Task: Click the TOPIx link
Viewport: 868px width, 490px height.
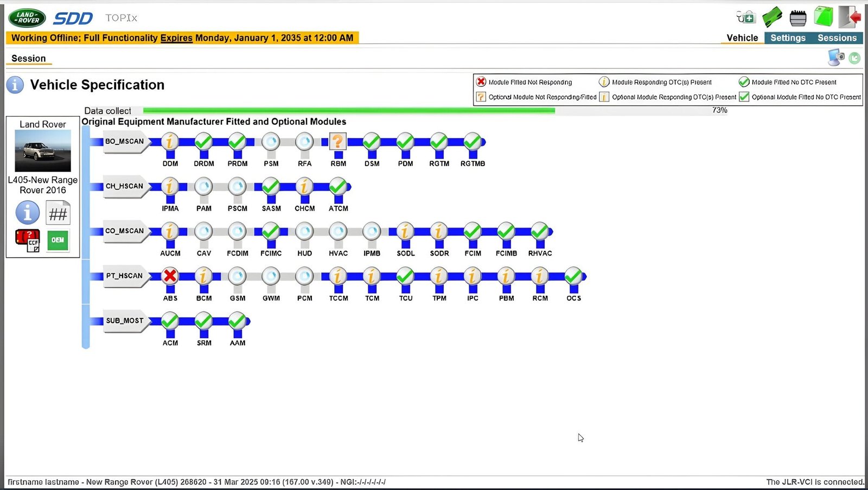Action: (x=122, y=18)
